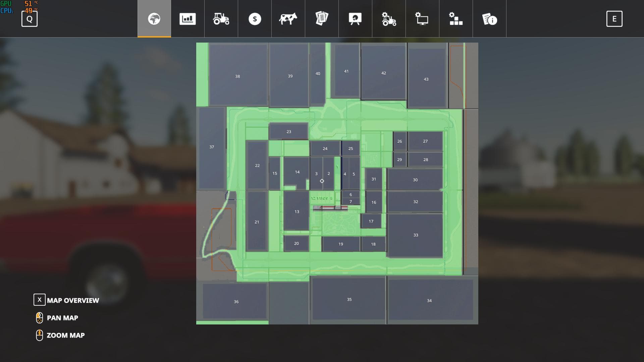Open the display settings monitor tab
The image size is (644, 362).
[422, 19]
